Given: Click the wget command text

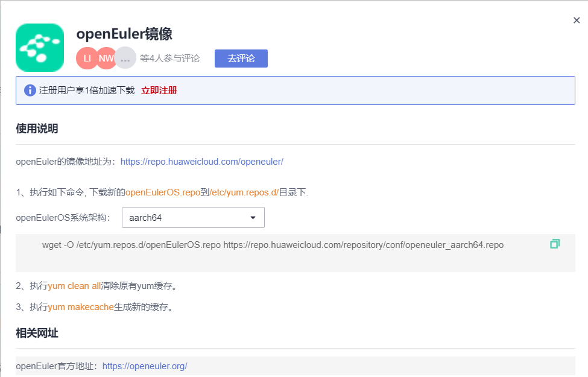Looking at the screenshot, I should 273,245.
